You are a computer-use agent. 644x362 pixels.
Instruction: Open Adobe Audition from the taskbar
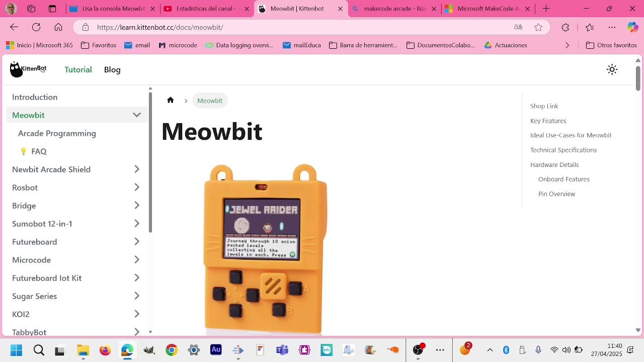coord(216,350)
